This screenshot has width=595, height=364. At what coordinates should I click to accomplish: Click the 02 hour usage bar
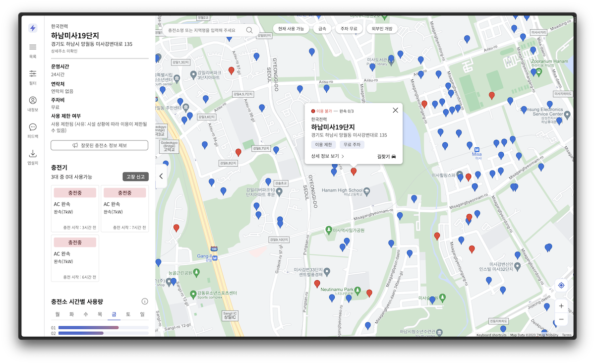pyautogui.click(x=103, y=333)
